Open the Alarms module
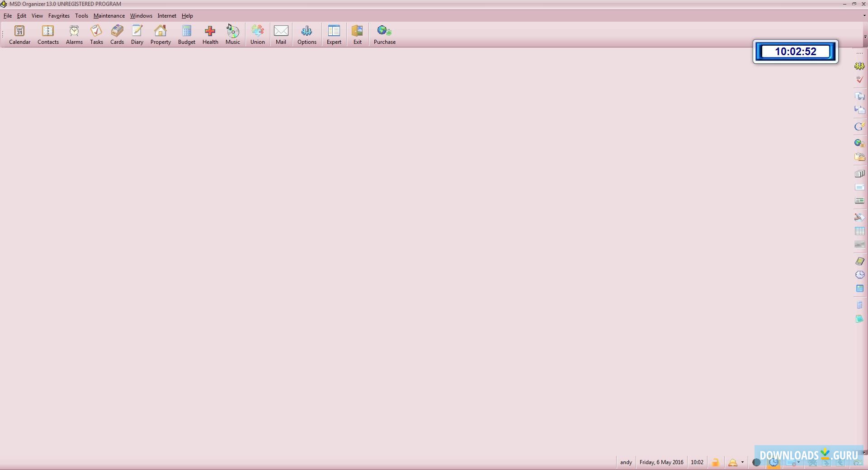The height and width of the screenshot is (470, 868). (74, 35)
